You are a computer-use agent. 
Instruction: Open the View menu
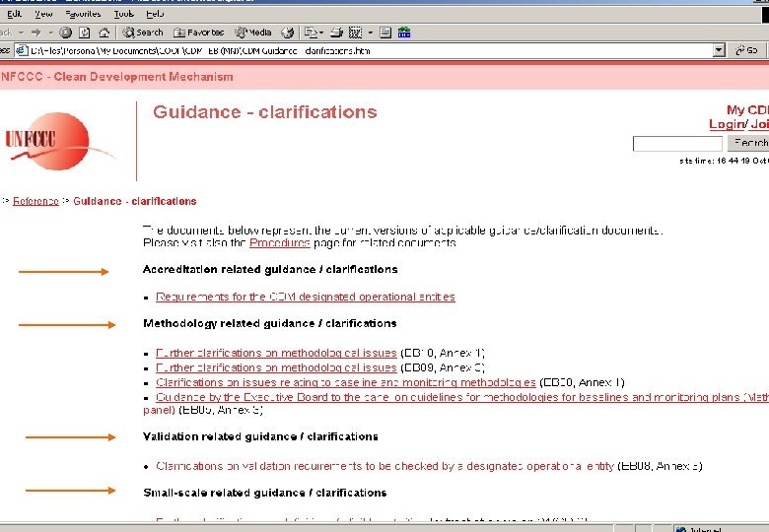[x=43, y=14]
